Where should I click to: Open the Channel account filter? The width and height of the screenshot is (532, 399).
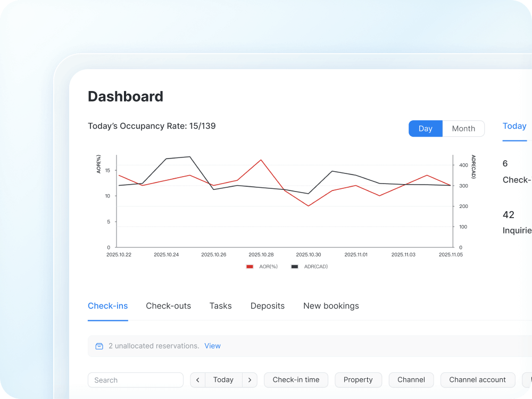pyautogui.click(x=477, y=380)
